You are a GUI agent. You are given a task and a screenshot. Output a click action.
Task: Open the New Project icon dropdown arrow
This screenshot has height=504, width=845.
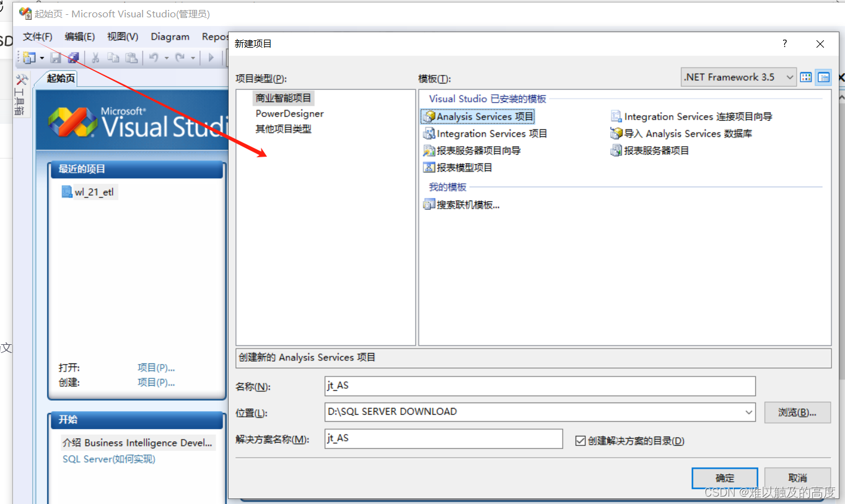tap(42, 58)
